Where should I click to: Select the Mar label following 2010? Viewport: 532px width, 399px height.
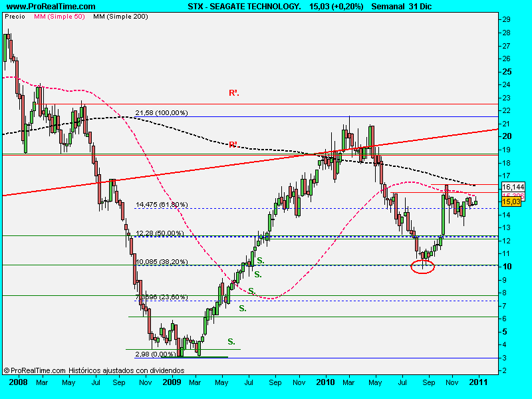coord(348,383)
